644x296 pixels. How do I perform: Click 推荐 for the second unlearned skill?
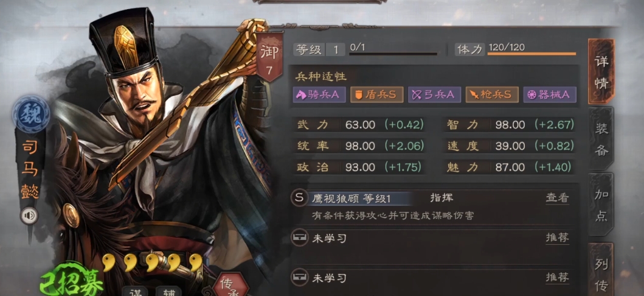[557, 278]
